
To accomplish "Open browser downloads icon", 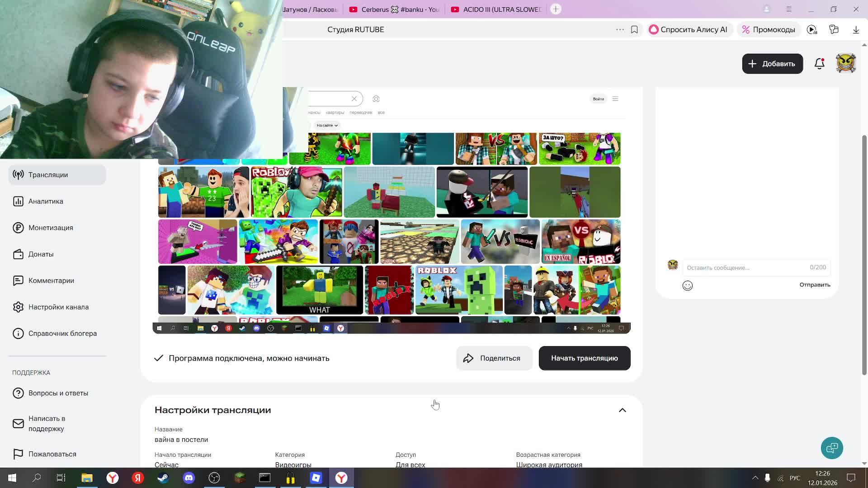I will (x=856, y=29).
